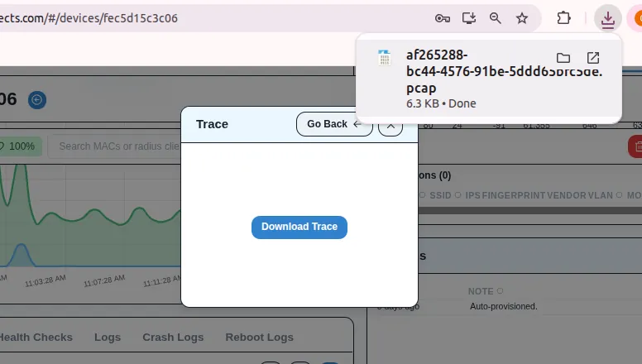Click the SSID column header
Screen dimensions: 642x364
click(440, 196)
